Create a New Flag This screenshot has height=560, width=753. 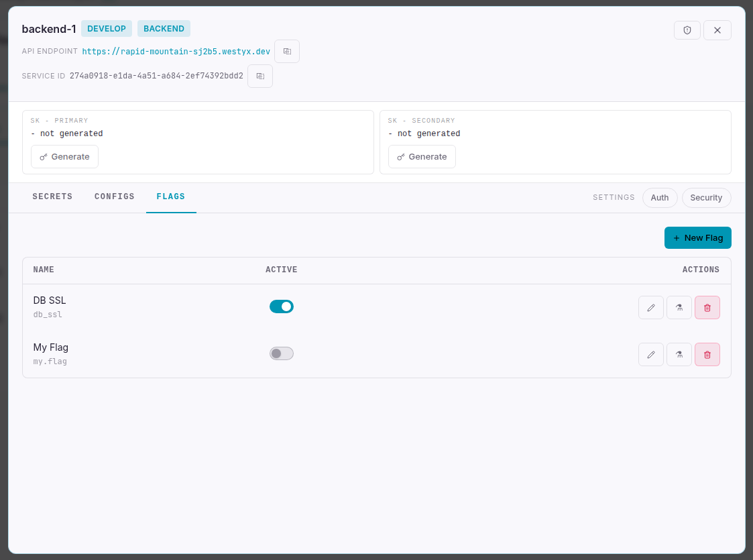697,237
